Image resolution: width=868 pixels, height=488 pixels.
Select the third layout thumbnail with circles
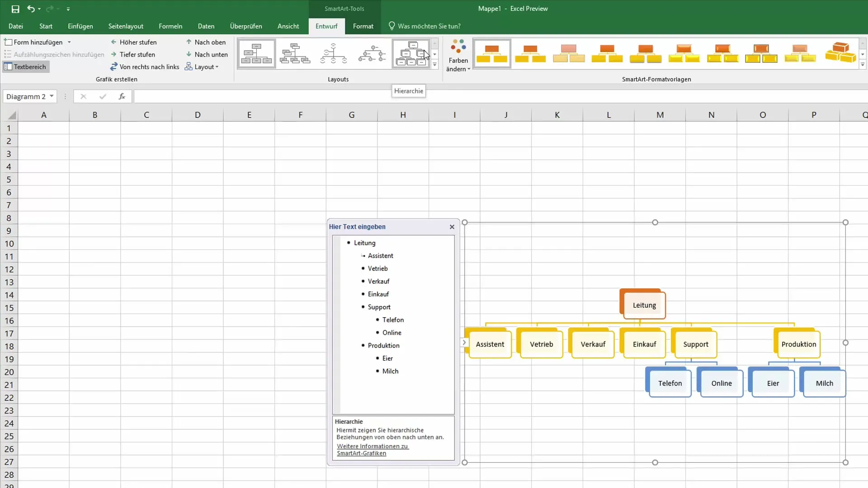[x=334, y=54]
